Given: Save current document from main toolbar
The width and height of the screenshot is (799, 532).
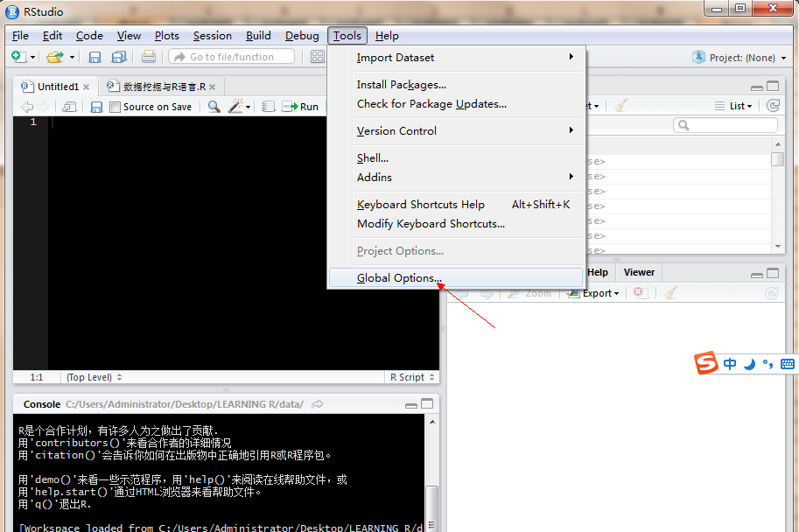Looking at the screenshot, I should pos(95,57).
